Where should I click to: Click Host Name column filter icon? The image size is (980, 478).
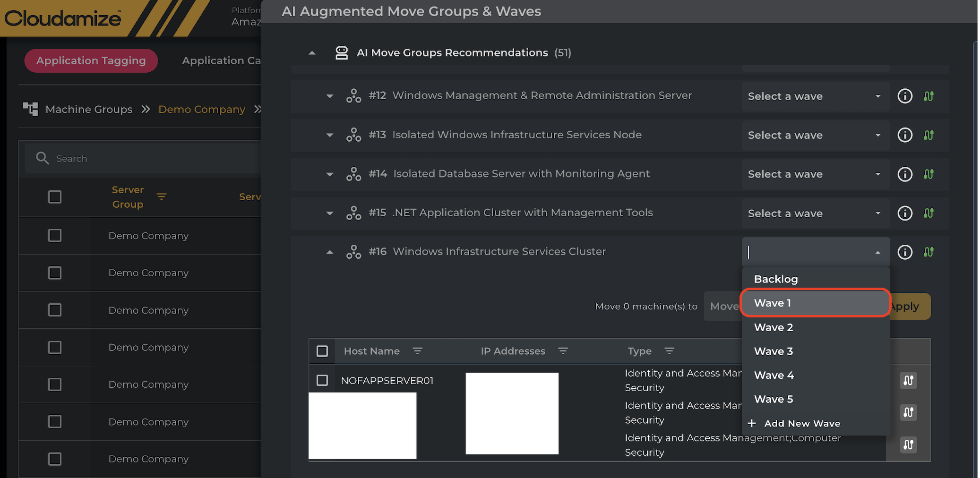417,351
